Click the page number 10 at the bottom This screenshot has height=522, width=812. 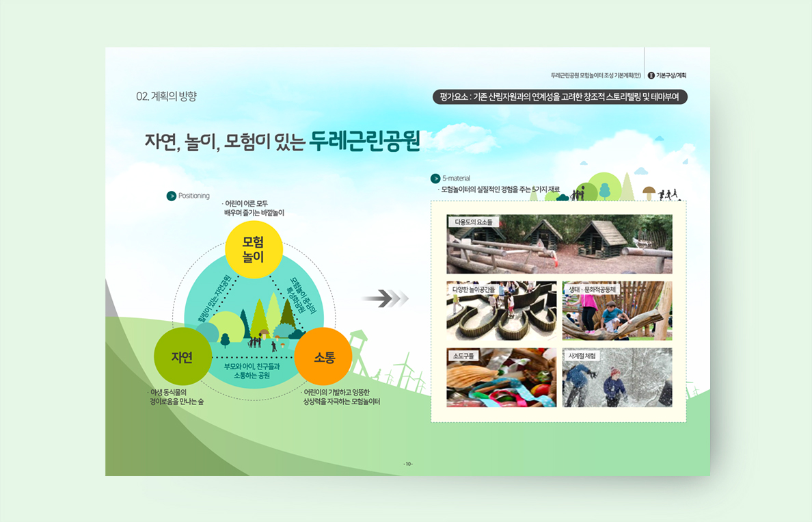click(x=408, y=464)
